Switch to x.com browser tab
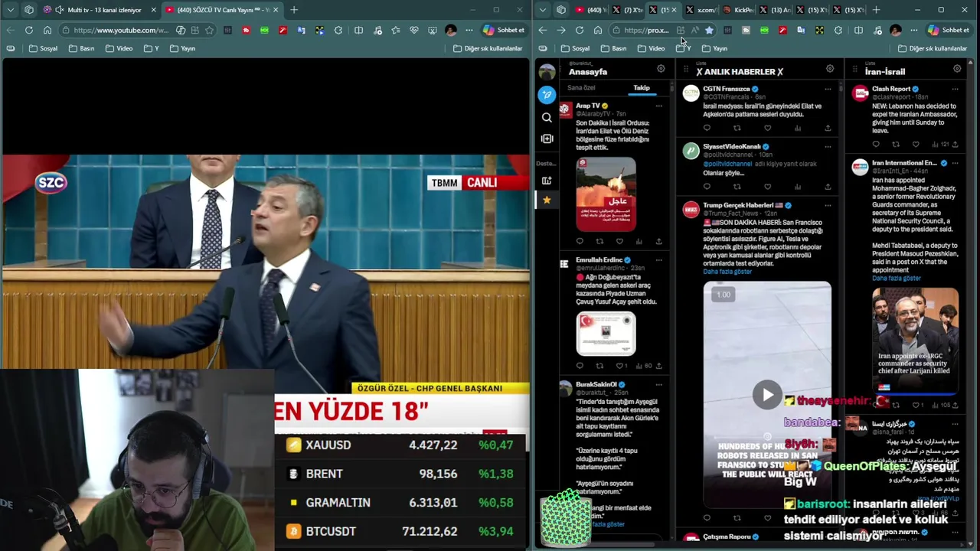Viewport: 980px width, 551px height. pos(700,10)
